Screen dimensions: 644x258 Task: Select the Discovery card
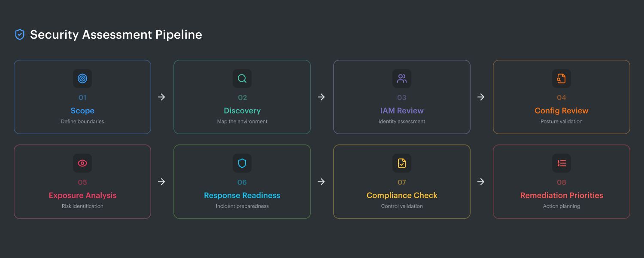(x=242, y=97)
